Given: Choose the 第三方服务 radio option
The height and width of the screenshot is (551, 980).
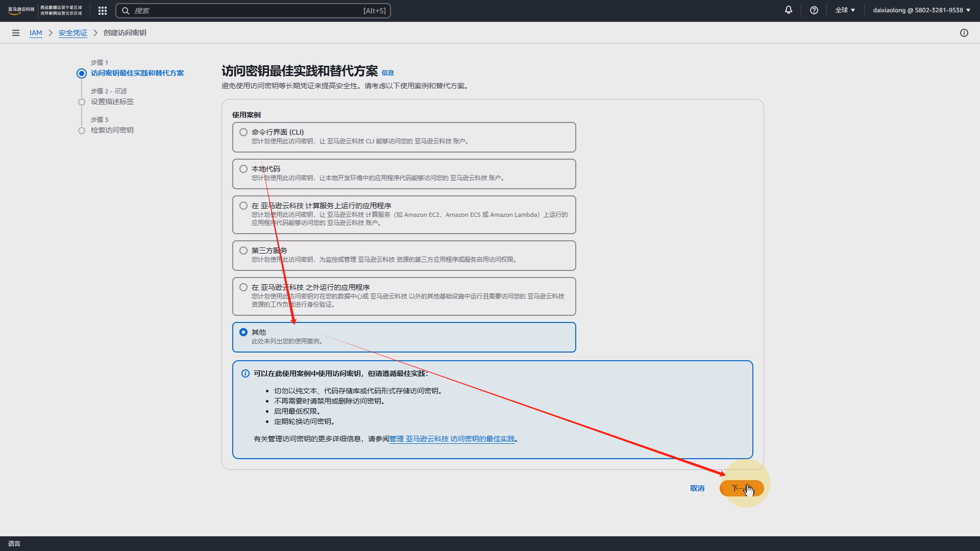Looking at the screenshot, I should [x=243, y=251].
